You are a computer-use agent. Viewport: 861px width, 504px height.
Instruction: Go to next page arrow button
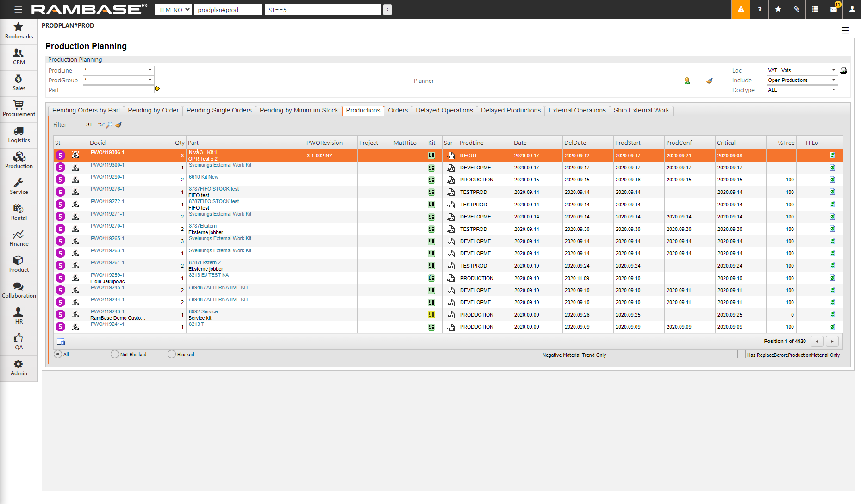(832, 341)
